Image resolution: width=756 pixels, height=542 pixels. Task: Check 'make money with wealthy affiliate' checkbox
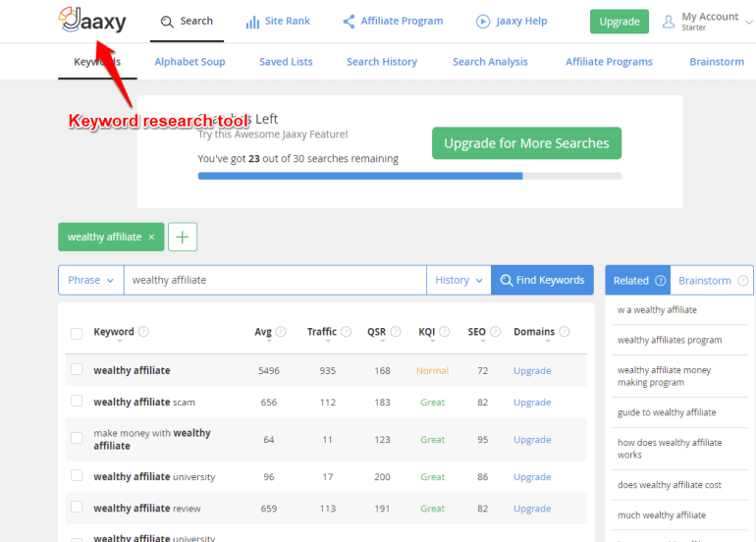77,438
